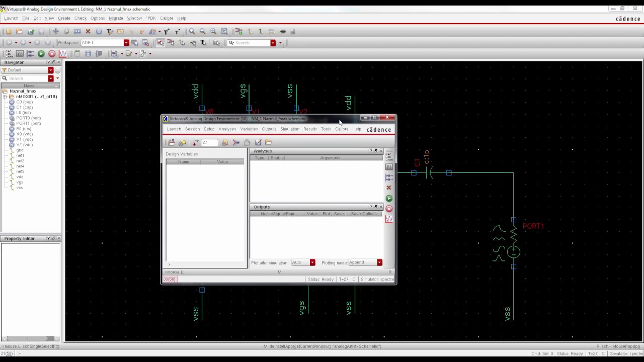
Task: Select the C1 capacitor in schematic
Action: pos(429,172)
